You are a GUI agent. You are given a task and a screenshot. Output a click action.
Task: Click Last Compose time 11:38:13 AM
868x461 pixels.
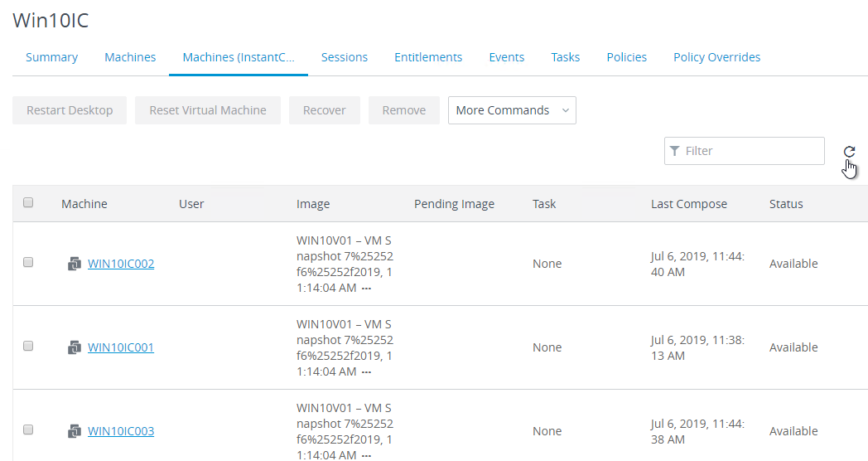pos(697,348)
